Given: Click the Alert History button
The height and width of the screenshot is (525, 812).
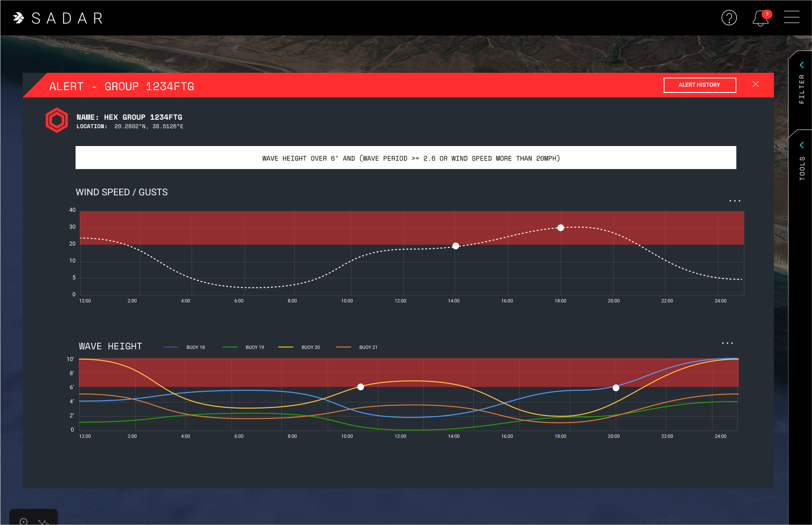Looking at the screenshot, I should 699,85.
